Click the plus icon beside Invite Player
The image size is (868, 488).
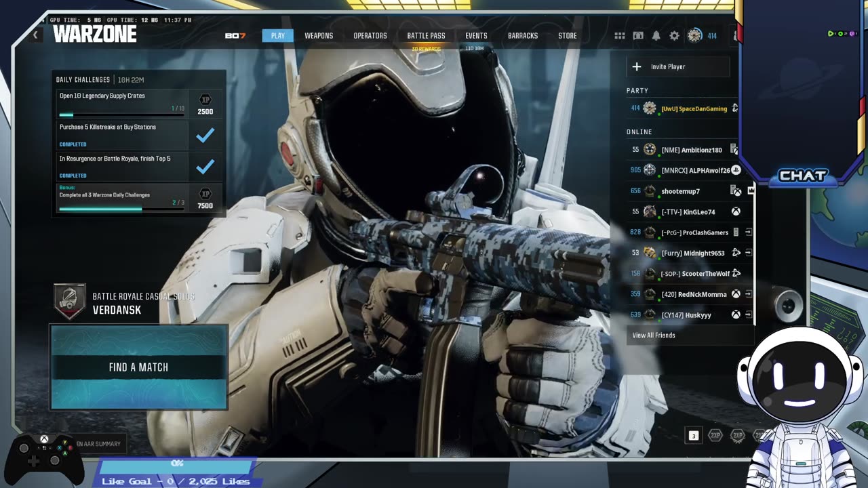pyautogui.click(x=637, y=66)
